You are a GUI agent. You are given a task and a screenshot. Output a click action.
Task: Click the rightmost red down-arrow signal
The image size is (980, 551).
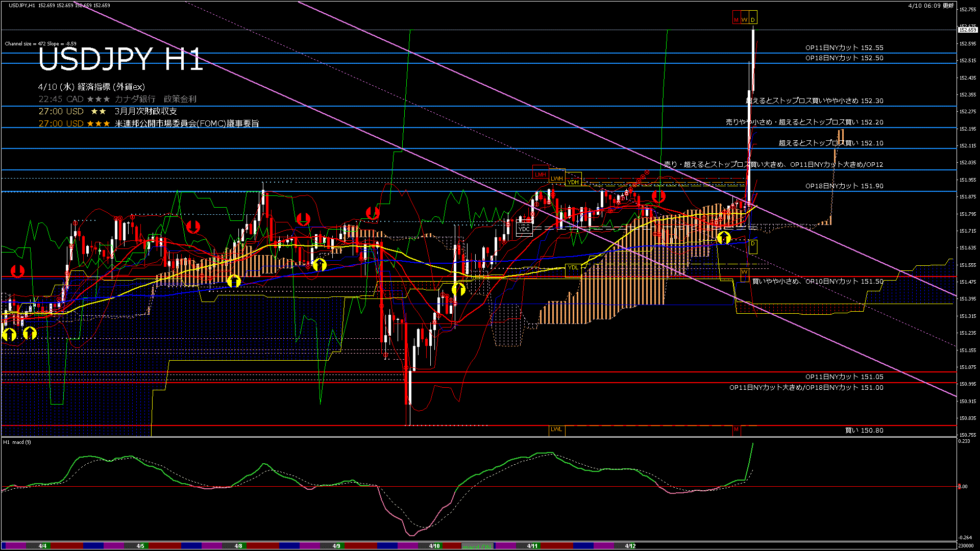[658, 196]
